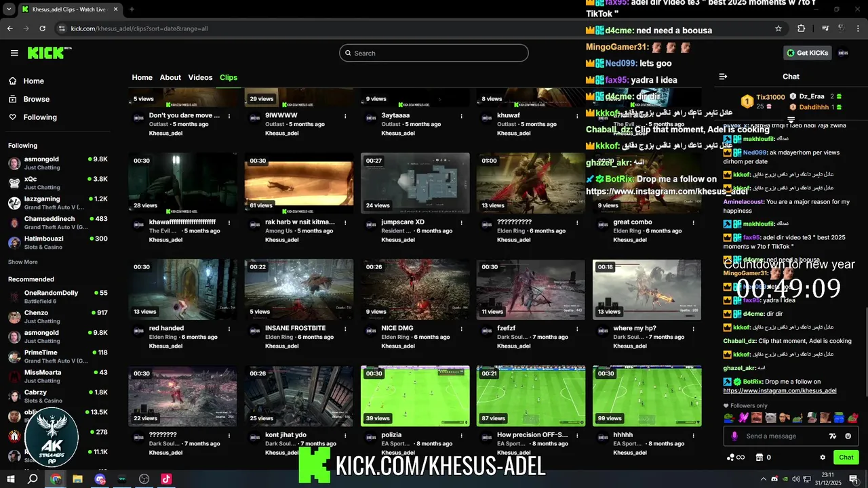Open chat settings gear icon
Image resolution: width=868 pixels, height=488 pixels.
823,457
